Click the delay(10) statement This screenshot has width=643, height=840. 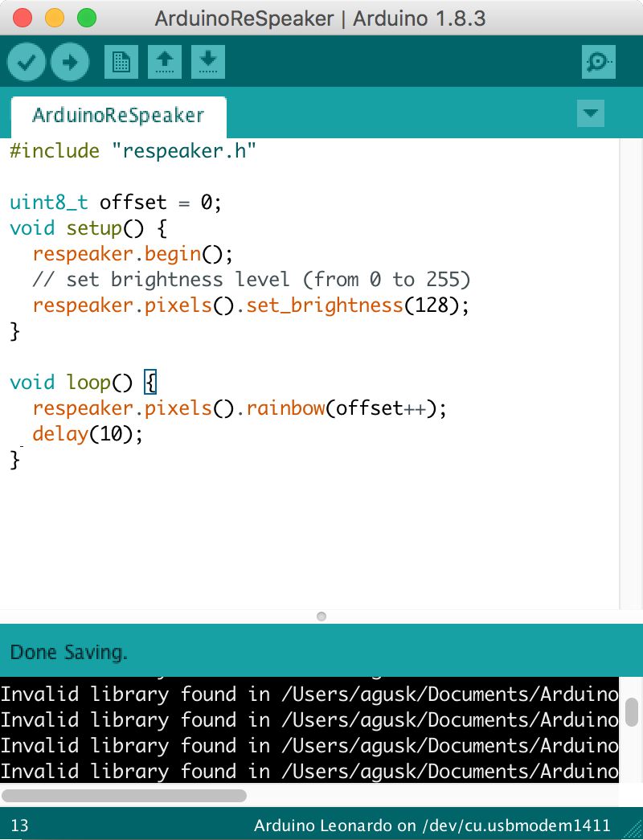pos(88,434)
